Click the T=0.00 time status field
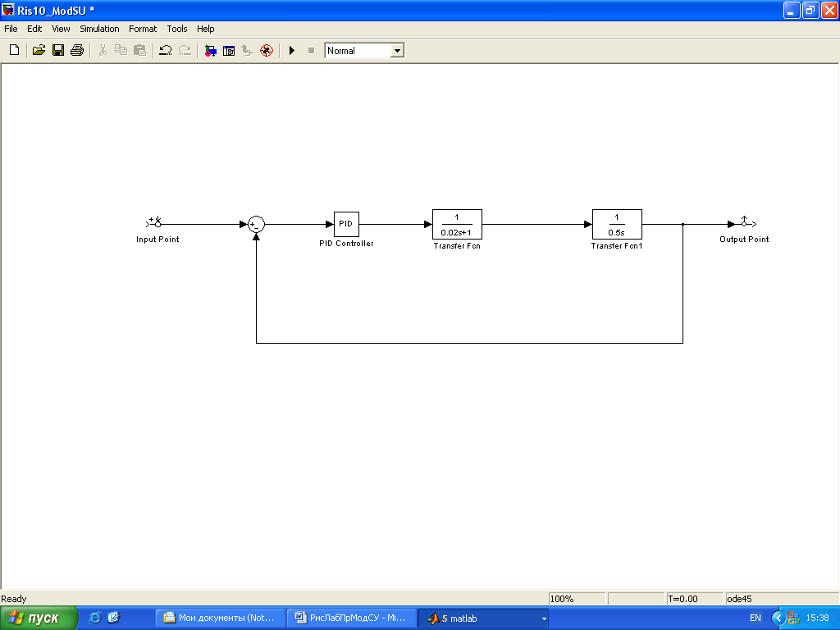840x630 pixels. point(694,599)
